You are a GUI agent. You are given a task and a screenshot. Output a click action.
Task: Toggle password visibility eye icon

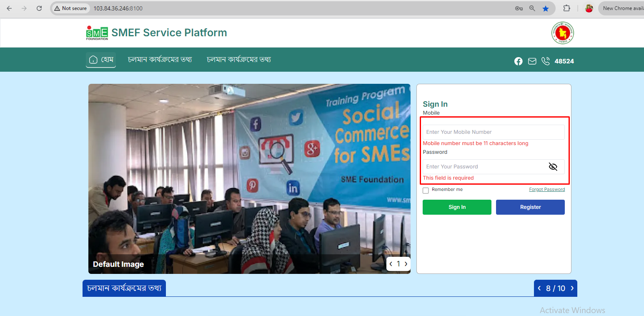553,167
